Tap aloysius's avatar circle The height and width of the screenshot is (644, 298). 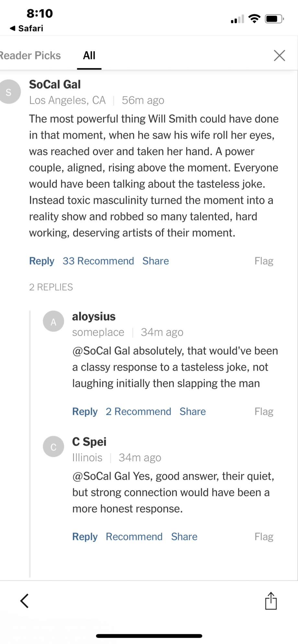pos(53,321)
